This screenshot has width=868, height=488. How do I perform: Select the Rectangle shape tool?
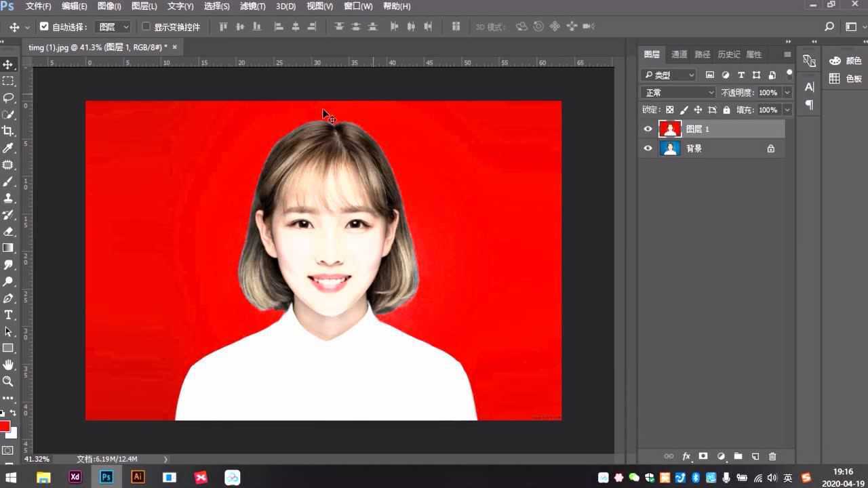[8, 348]
